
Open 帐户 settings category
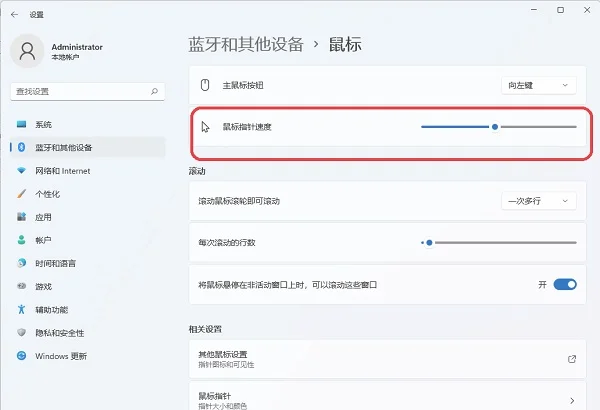[88, 240]
